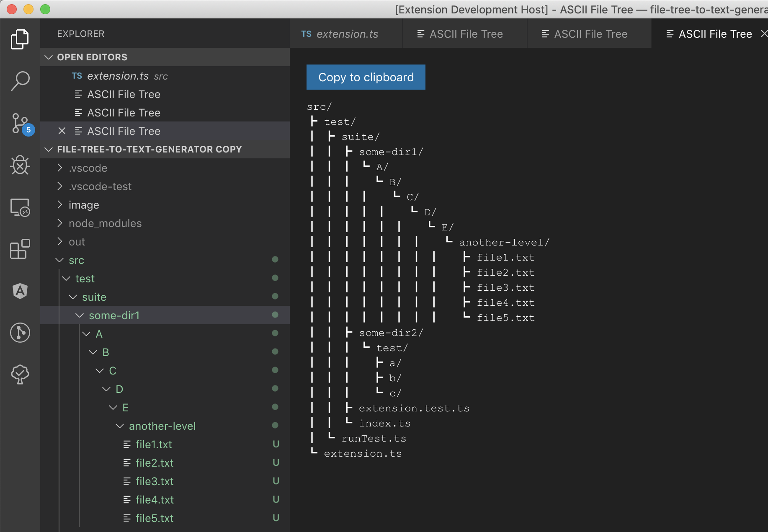Screen dimensions: 768x532
Task: Open file1.txt in explorer
Action: [165, 444]
